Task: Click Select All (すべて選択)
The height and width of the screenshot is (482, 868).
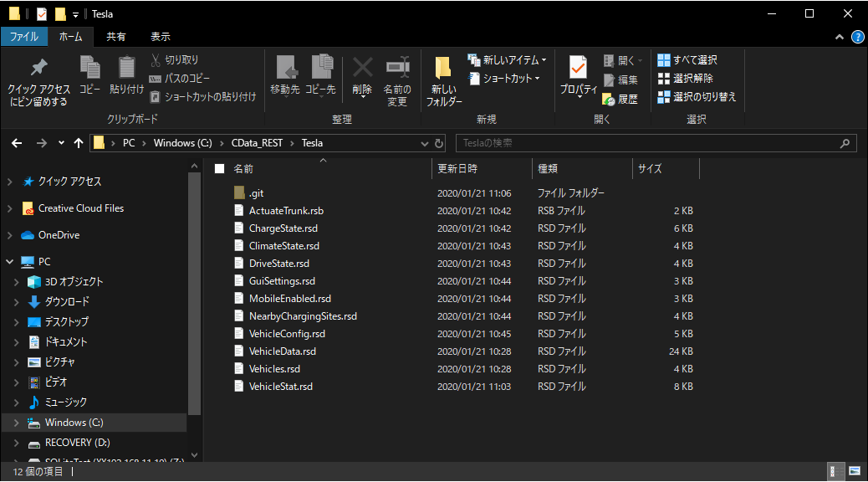Action: tap(687, 60)
